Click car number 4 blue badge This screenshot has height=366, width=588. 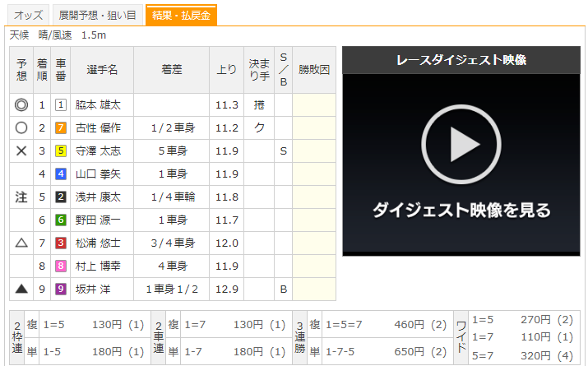click(x=61, y=174)
